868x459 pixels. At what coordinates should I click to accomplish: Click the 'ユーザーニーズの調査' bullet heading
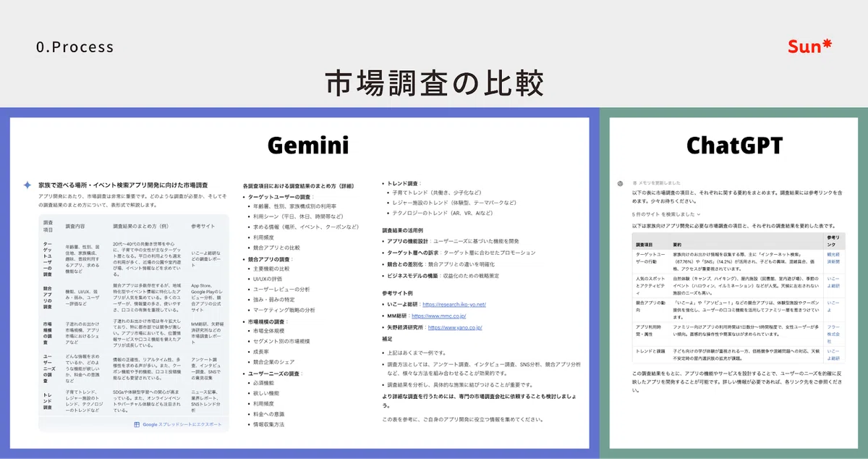(276, 373)
